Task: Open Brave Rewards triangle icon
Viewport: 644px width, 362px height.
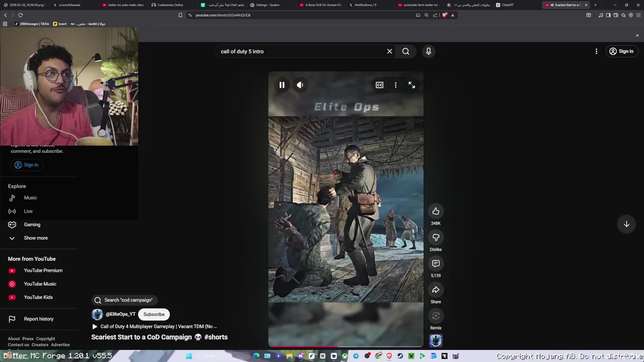Action: [x=452, y=15]
